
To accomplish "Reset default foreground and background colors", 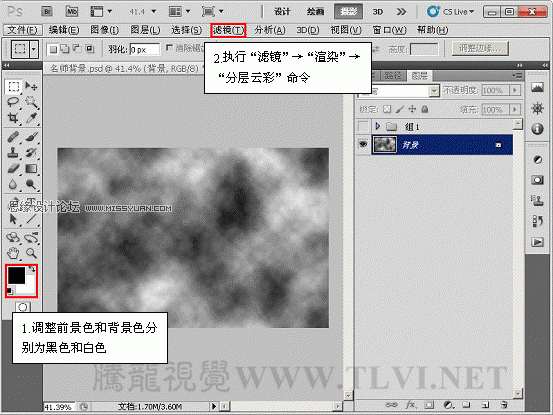I will (10, 291).
